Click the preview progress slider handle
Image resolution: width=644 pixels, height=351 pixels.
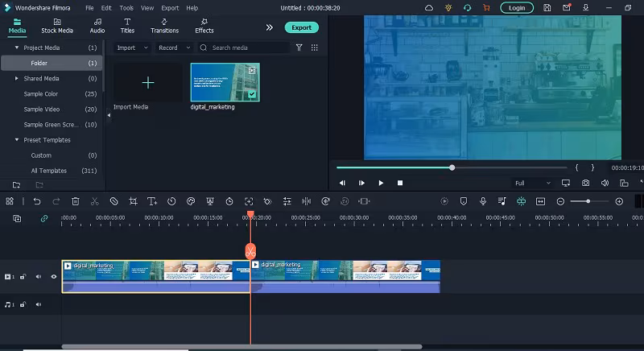pyautogui.click(x=452, y=167)
